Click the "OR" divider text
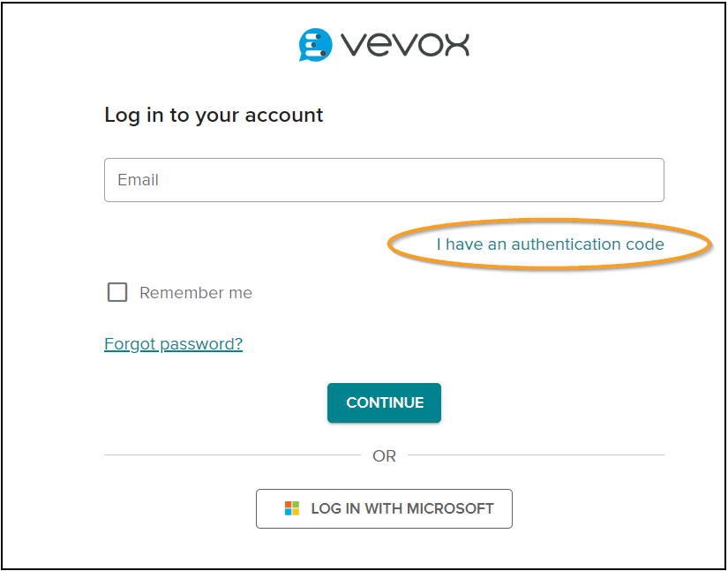Image resolution: width=728 pixels, height=571 pixels. tap(385, 456)
